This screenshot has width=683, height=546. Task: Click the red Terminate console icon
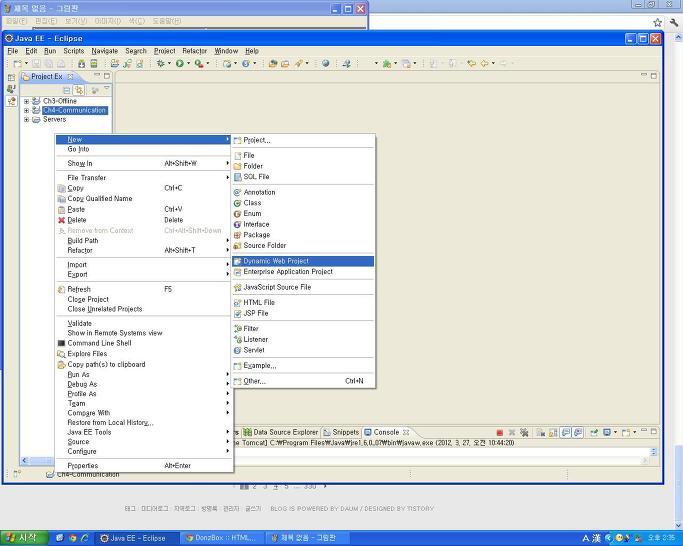[x=500, y=433]
